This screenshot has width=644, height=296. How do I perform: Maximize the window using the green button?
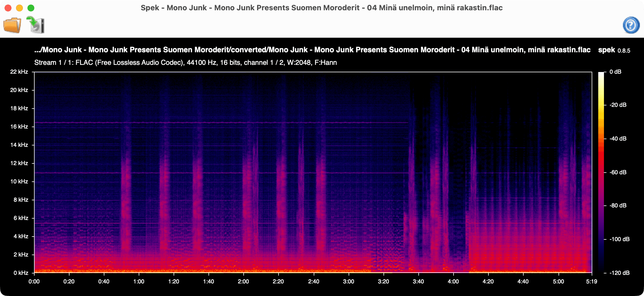tap(31, 8)
